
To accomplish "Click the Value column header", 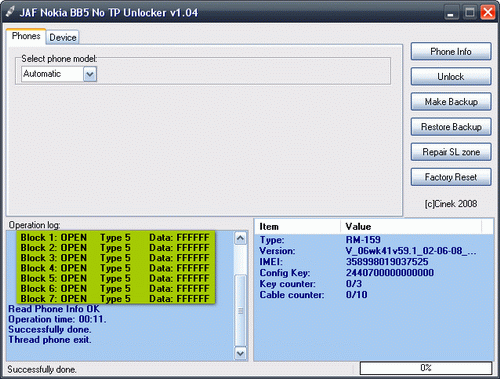I will [x=411, y=227].
